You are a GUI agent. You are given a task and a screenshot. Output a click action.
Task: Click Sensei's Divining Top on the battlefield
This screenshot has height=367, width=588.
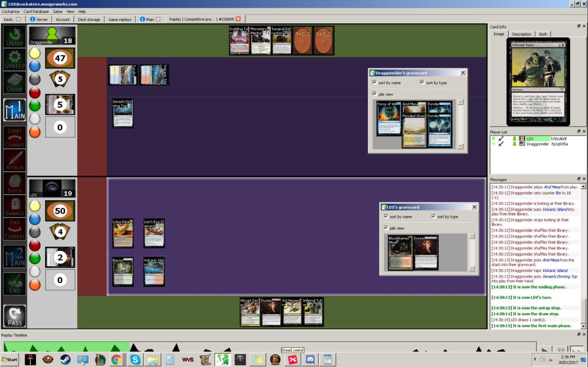point(123,113)
